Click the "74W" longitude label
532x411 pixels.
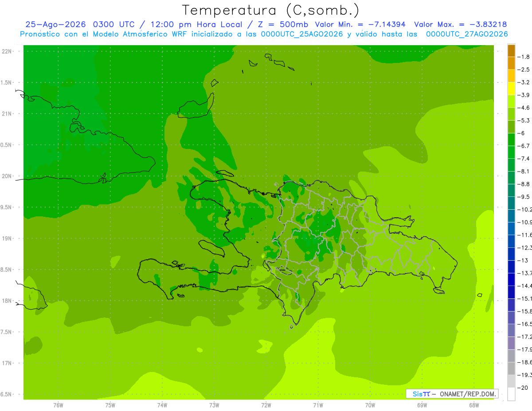[162, 405]
